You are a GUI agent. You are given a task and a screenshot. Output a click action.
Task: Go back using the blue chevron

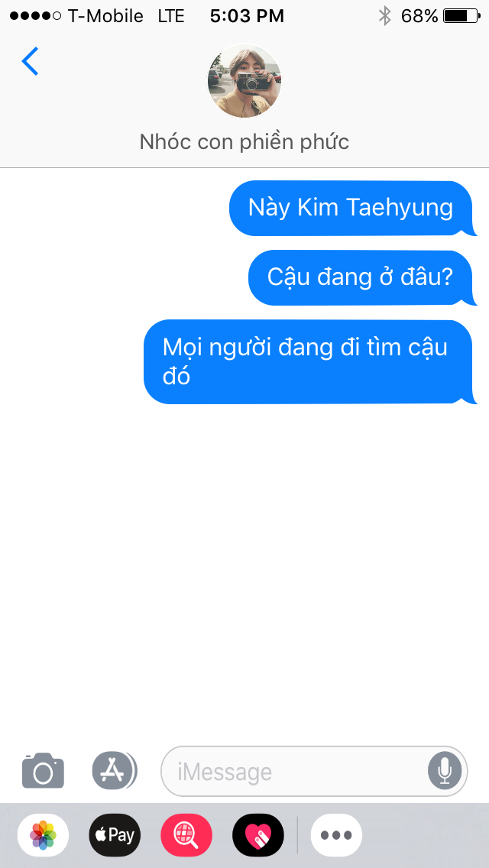pos(30,61)
